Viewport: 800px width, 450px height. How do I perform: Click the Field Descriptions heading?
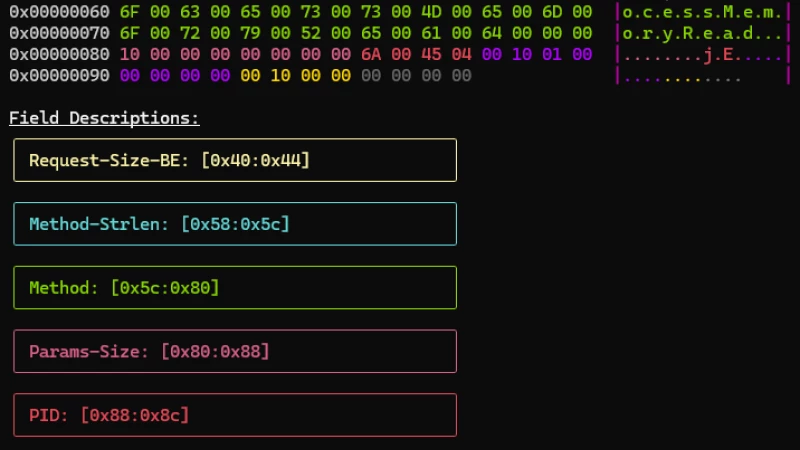click(x=104, y=118)
